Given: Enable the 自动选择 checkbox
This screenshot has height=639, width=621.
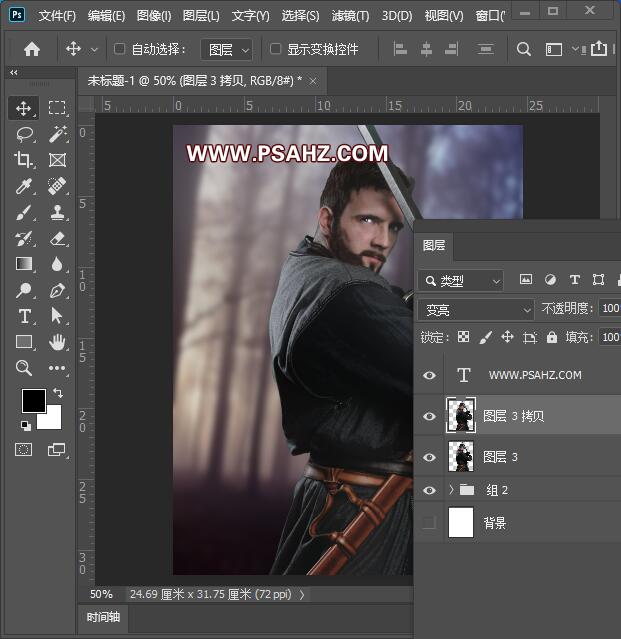Looking at the screenshot, I should 119,49.
